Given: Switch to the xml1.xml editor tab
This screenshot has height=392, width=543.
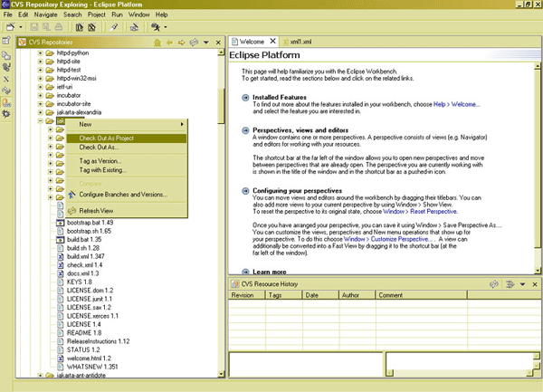Looking at the screenshot, I should (297, 42).
